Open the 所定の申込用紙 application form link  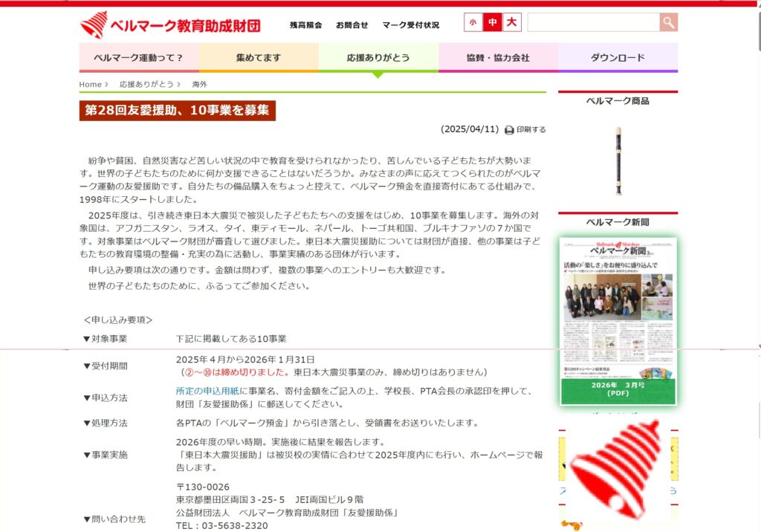[207, 391]
